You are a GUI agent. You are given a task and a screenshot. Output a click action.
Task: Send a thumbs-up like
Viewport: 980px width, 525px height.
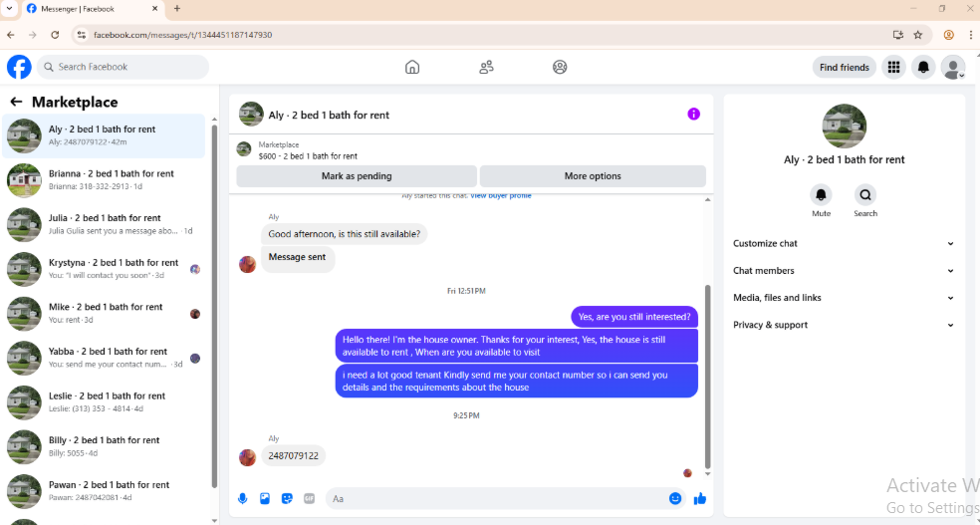tap(700, 499)
